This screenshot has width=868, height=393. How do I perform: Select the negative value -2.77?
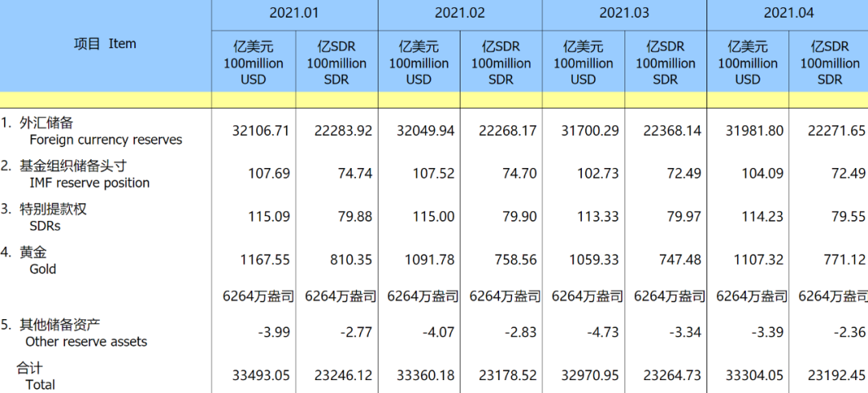click(356, 333)
